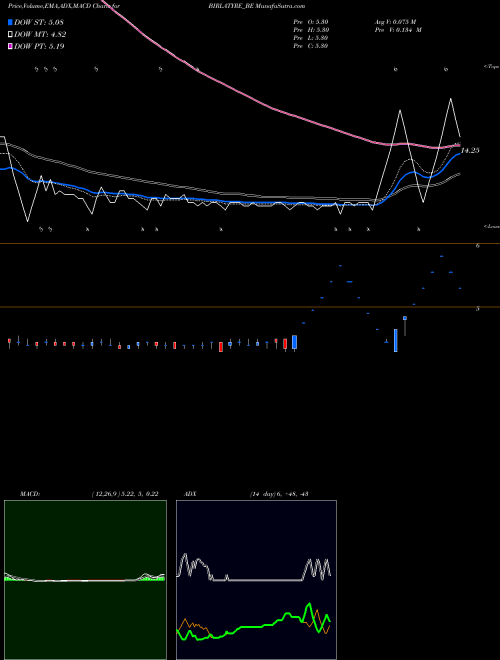The height and width of the screenshot is (660, 500).
Task: Select the 'DOW ST: 5.08' legend text
Action: click(39, 22)
